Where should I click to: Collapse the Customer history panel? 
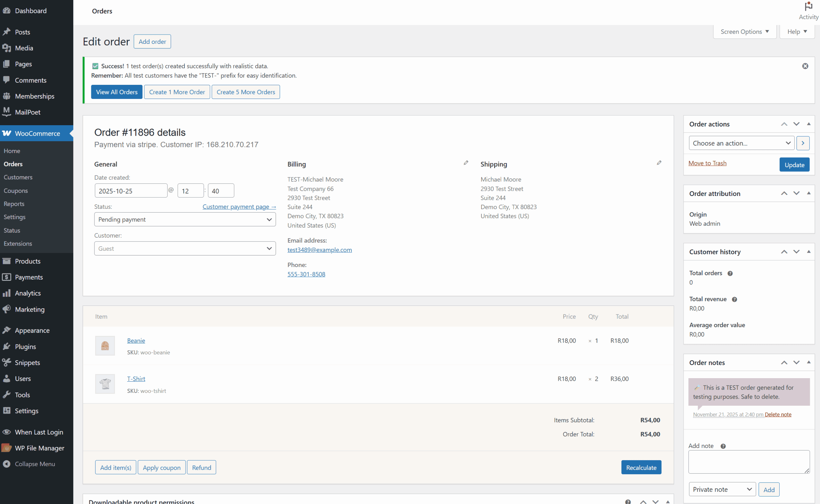click(809, 252)
